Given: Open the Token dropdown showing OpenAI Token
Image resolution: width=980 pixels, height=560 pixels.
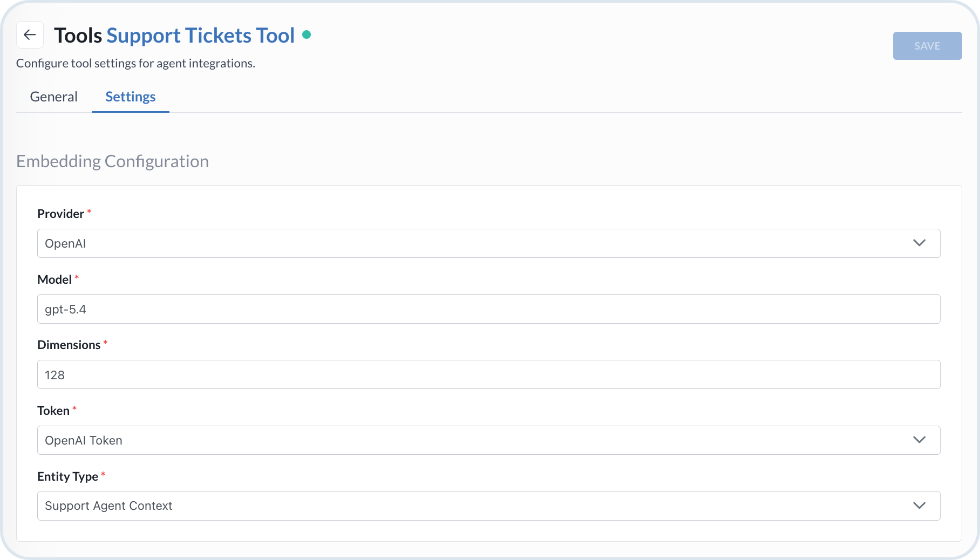Looking at the screenshot, I should click(x=488, y=440).
